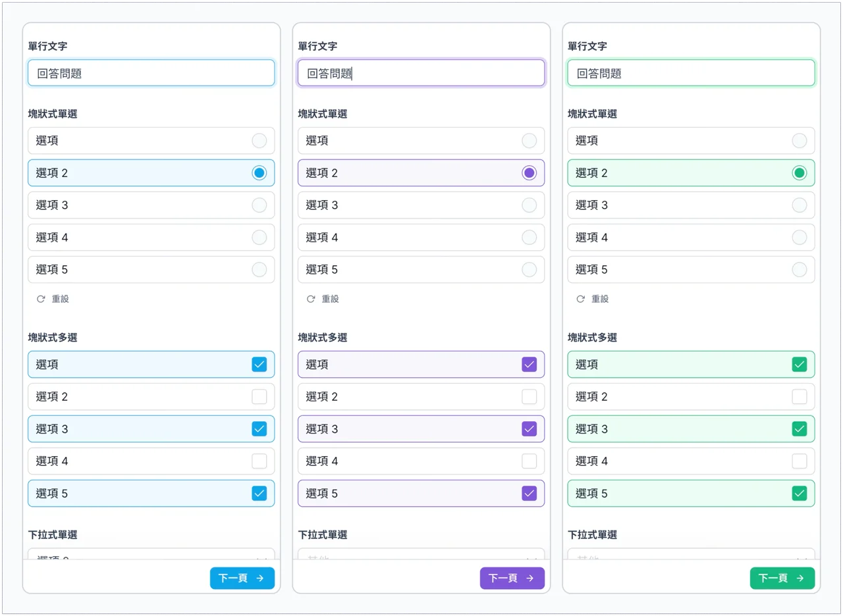Click the blue panel's 重設 refresh icon
This screenshot has height=616, width=843.
coord(41,299)
